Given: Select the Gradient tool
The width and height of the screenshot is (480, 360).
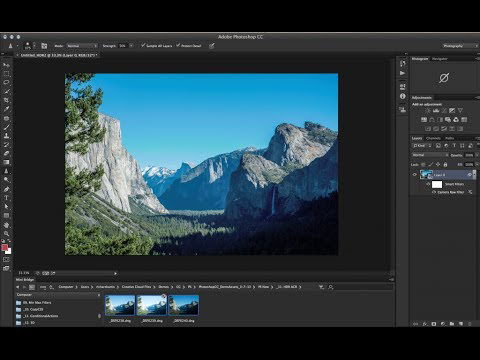Looking at the screenshot, I should (6, 162).
